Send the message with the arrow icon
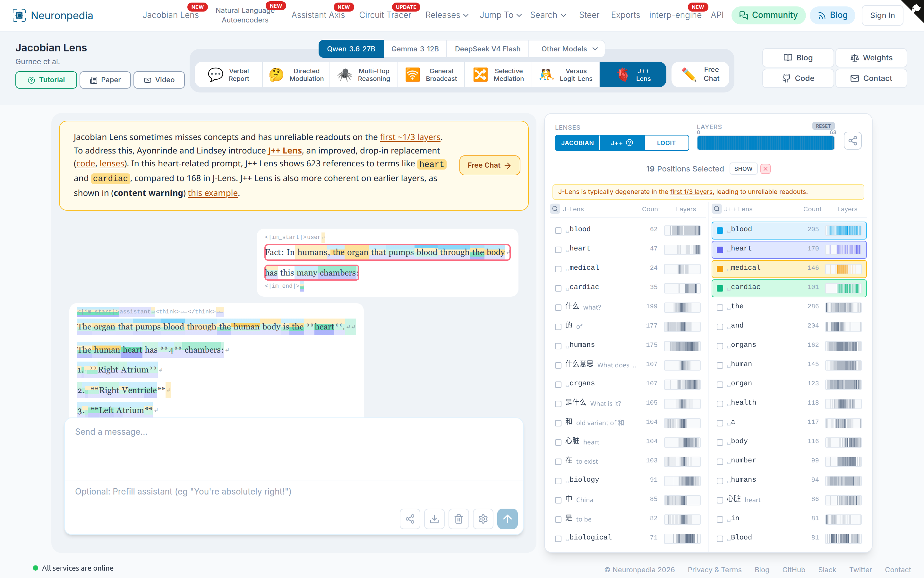924x578 pixels. coord(508,519)
